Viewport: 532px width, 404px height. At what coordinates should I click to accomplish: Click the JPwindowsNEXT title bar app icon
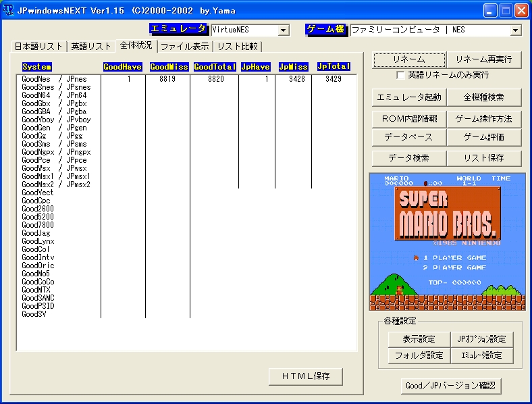(x=8, y=10)
